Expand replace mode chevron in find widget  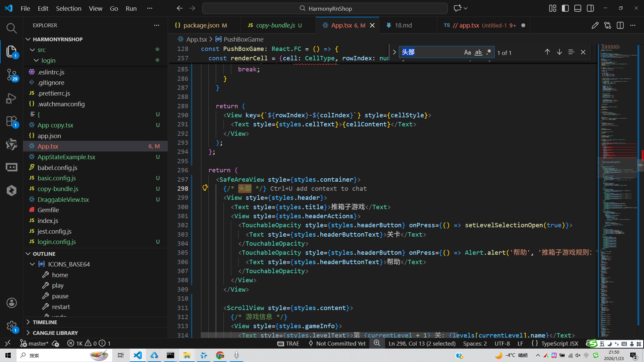click(394, 52)
